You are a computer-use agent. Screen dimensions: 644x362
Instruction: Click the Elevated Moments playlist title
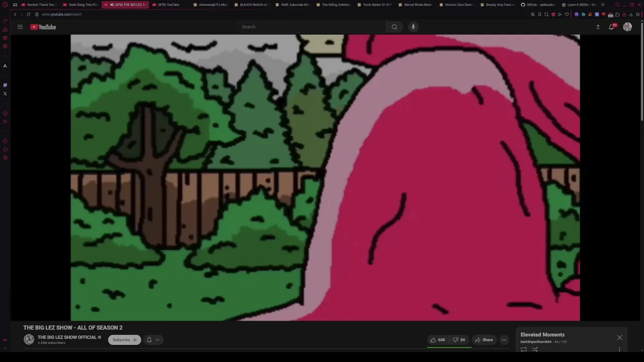[x=542, y=335]
